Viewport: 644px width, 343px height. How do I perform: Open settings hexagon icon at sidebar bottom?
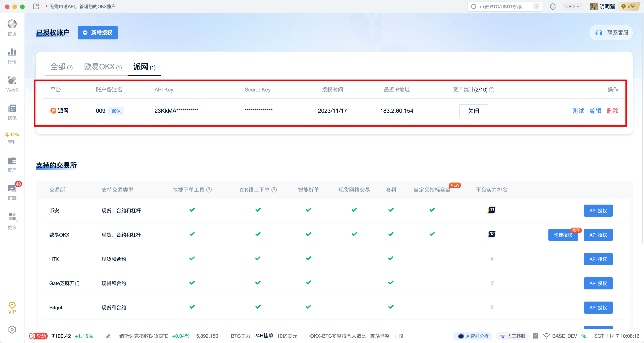tap(12, 329)
